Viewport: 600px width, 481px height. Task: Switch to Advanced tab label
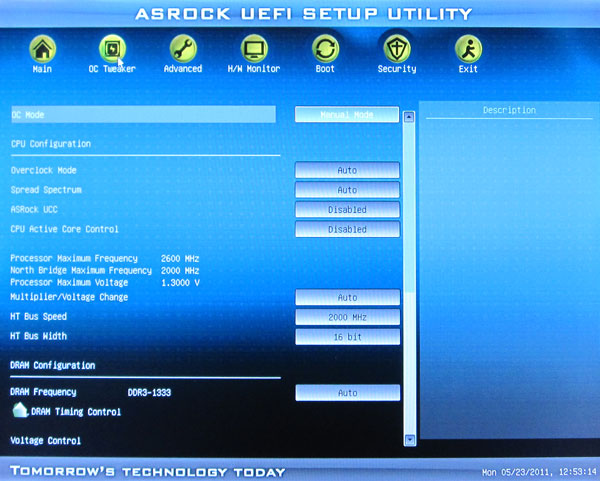point(183,69)
